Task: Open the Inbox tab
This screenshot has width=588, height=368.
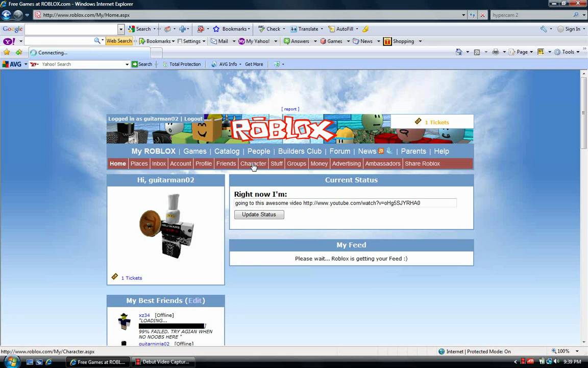Action: click(159, 164)
